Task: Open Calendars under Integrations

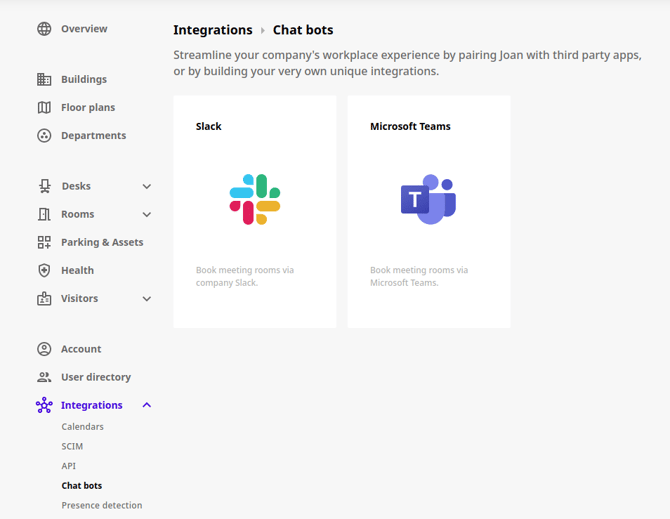Action: pos(82,427)
